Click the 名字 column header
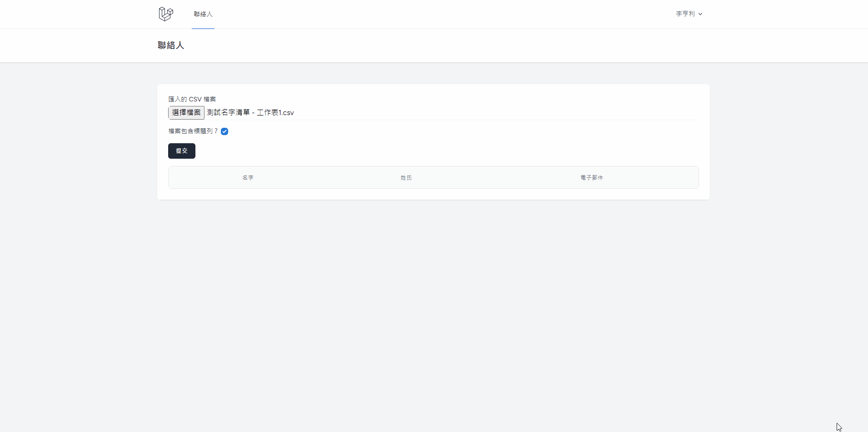This screenshot has height=432, width=868. point(248,178)
